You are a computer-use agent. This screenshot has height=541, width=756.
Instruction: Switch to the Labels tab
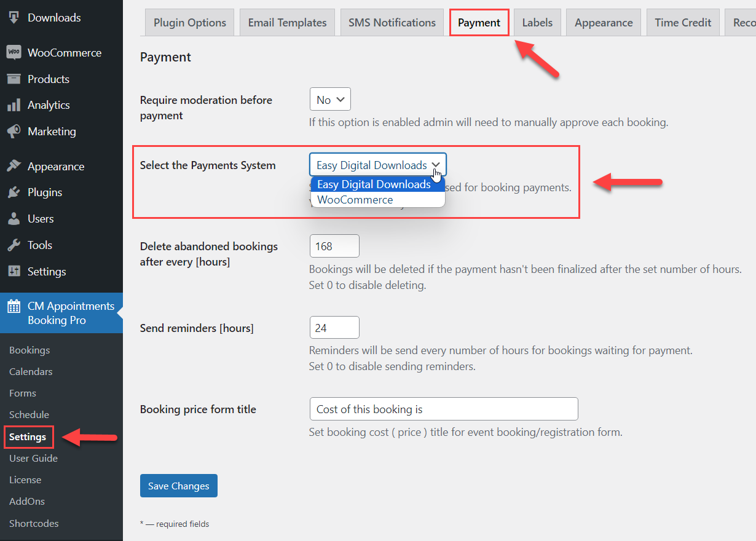(x=537, y=23)
